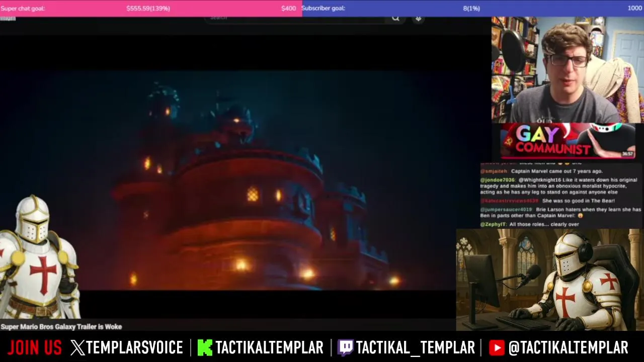Click the knight at computer image
The image size is (644, 362).
click(550, 280)
